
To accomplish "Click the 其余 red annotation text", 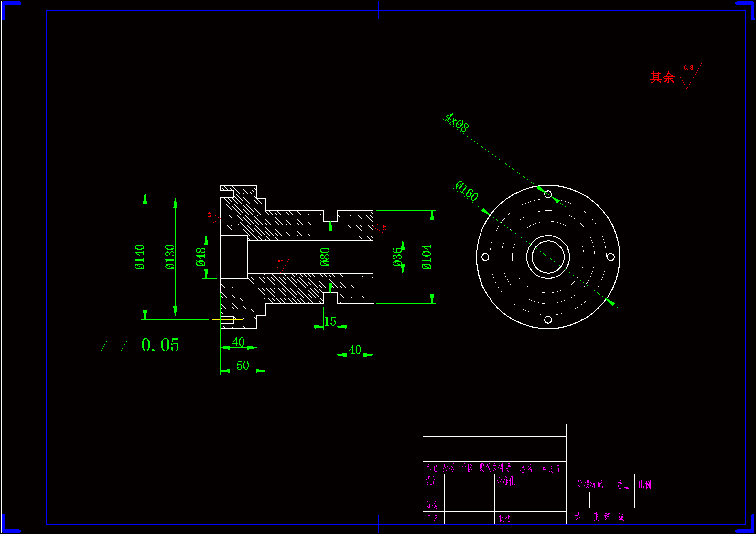I will click(x=662, y=78).
